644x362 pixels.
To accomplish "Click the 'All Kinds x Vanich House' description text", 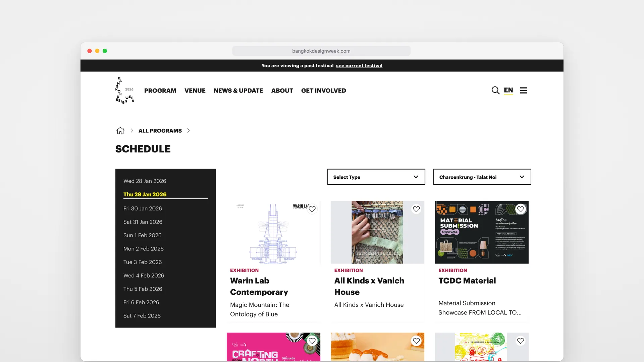I will (369, 305).
